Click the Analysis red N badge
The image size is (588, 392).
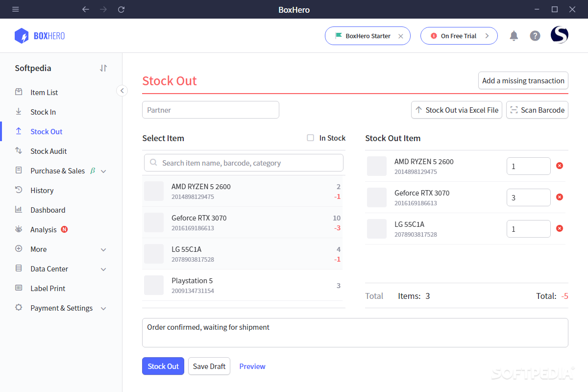pos(64,229)
